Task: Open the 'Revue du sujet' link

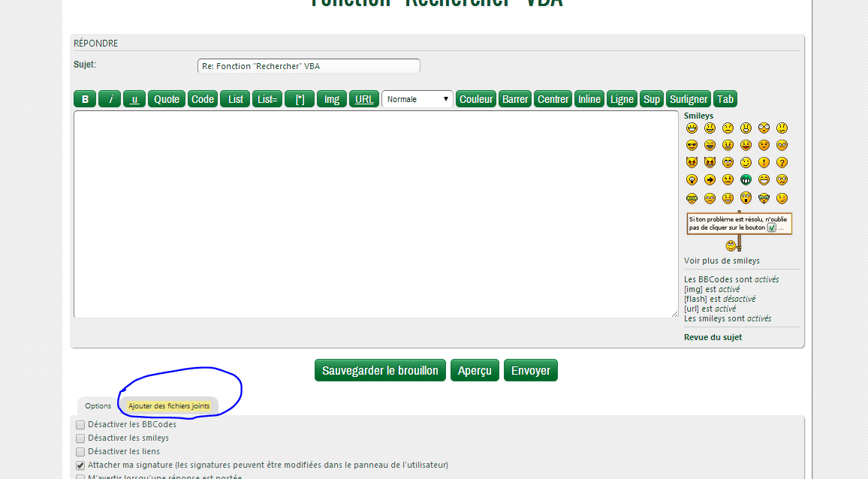Action: [713, 337]
